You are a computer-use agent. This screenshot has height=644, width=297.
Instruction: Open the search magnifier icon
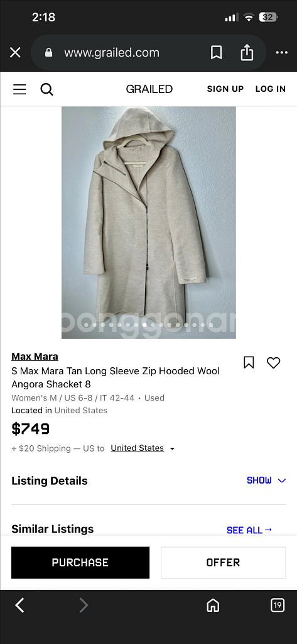[x=46, y=89]
